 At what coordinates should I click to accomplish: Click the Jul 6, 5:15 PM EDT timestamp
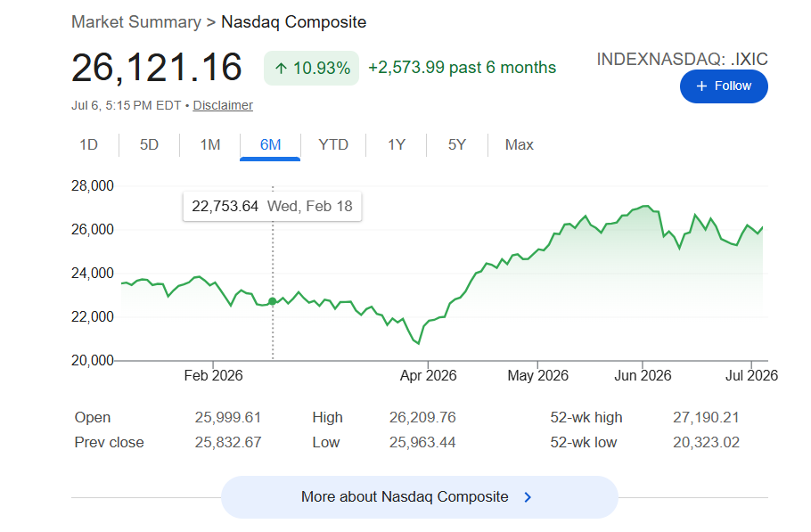[x=127, y=105]
